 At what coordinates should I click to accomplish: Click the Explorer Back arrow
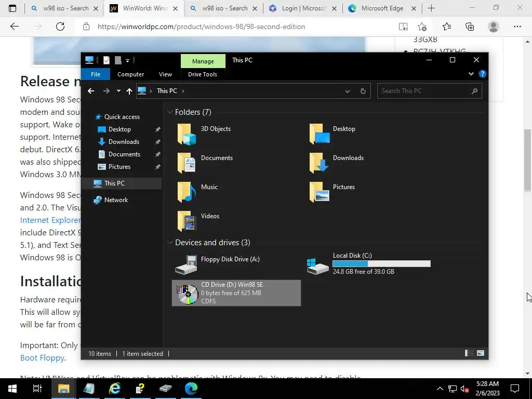pyautogui.click(x=90, y=91)
